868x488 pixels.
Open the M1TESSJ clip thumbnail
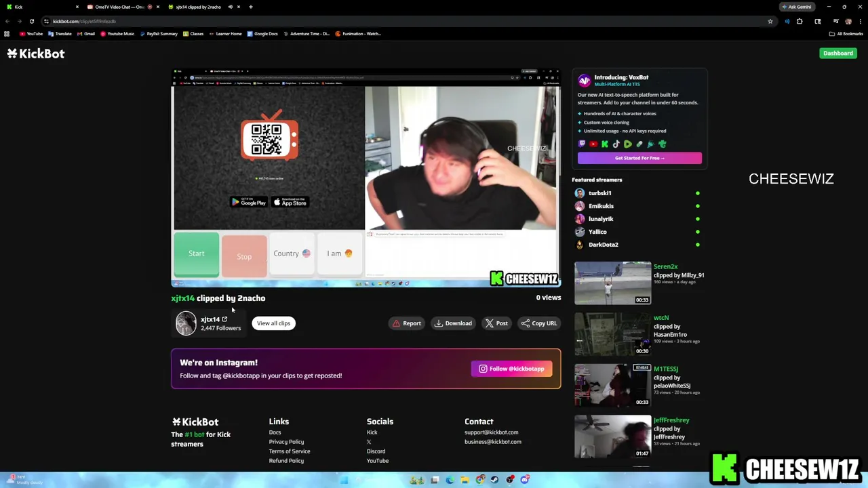point(612,386)
